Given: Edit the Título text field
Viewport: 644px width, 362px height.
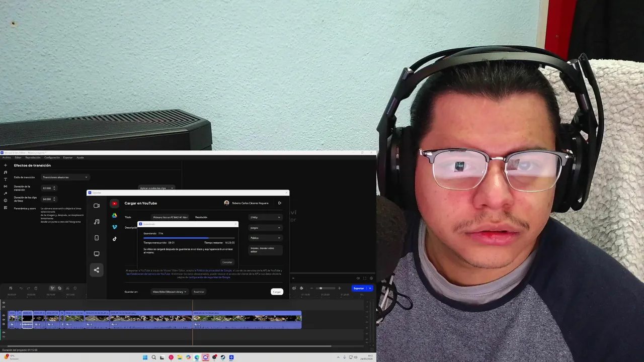Looking at the screenshot, I should coord(170,217).
